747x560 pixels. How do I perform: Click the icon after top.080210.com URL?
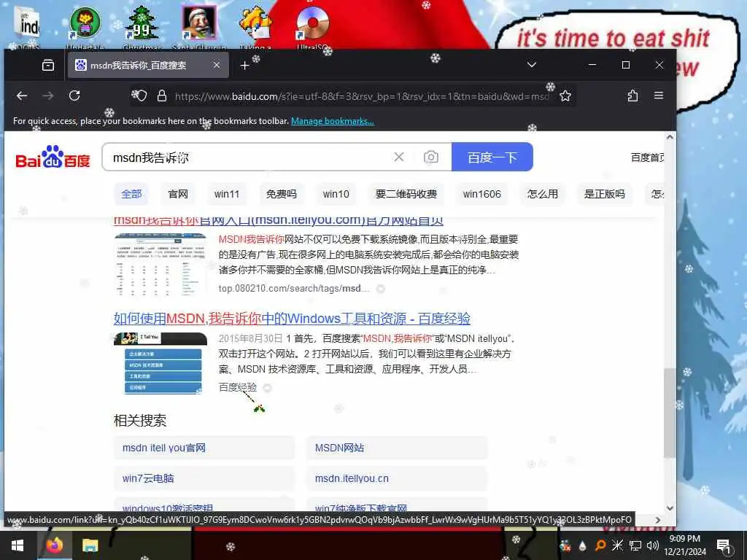[381, 289]
